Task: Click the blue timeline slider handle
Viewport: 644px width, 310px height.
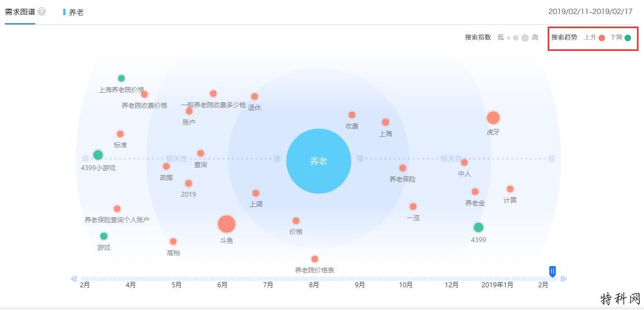Action: (553, 272)
